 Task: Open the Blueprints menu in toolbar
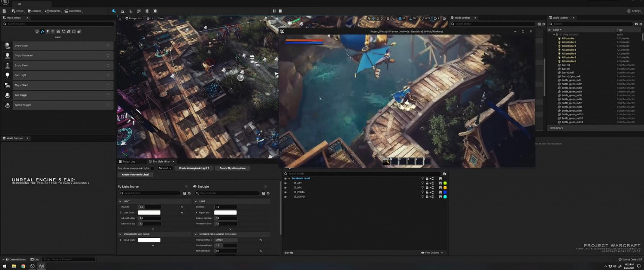click(x=53, y=11)
